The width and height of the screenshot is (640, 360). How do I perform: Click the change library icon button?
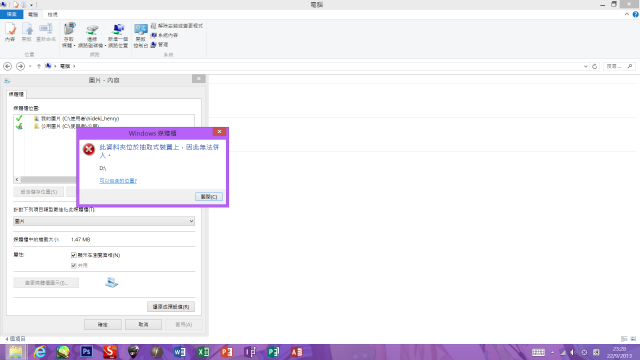click(x=46, y=283)
